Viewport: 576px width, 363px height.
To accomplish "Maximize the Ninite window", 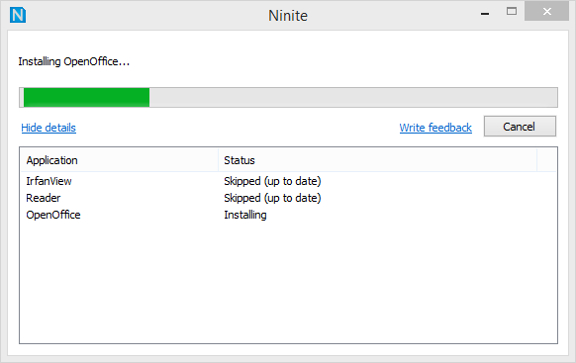I will (512, 11).
